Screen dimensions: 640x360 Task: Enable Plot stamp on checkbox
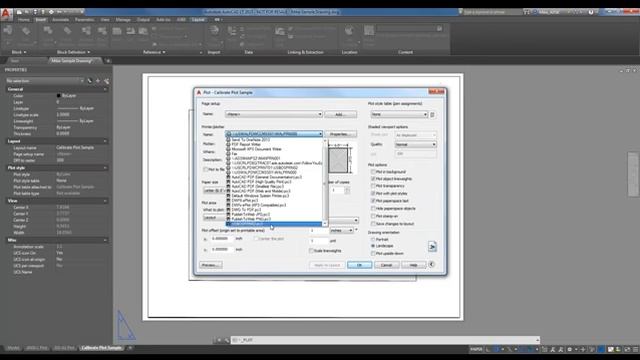pos(373,216)
